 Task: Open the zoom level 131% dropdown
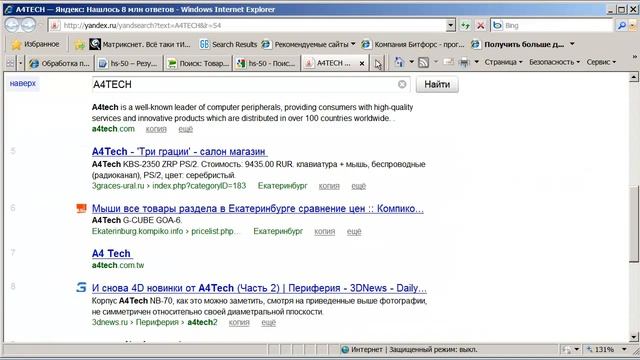[x=624, y=349]
